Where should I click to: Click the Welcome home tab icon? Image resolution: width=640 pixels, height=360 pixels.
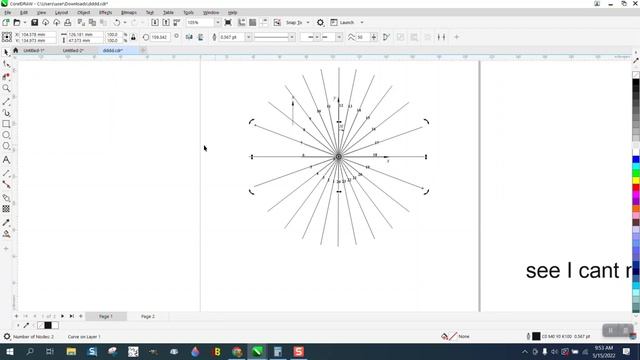point(16,50)
